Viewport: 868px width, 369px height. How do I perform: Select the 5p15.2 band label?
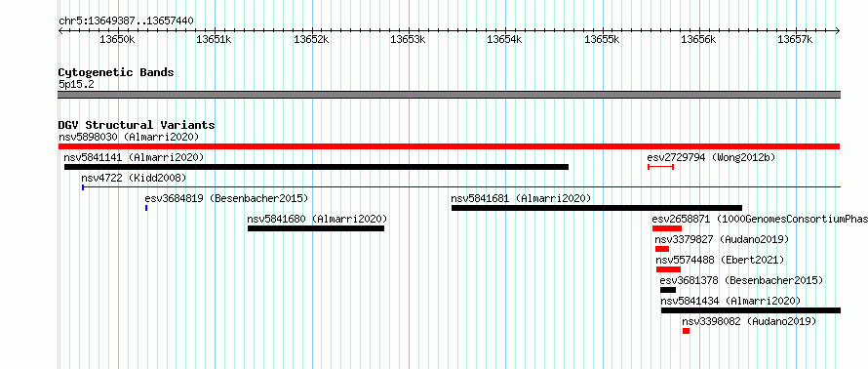76,84
